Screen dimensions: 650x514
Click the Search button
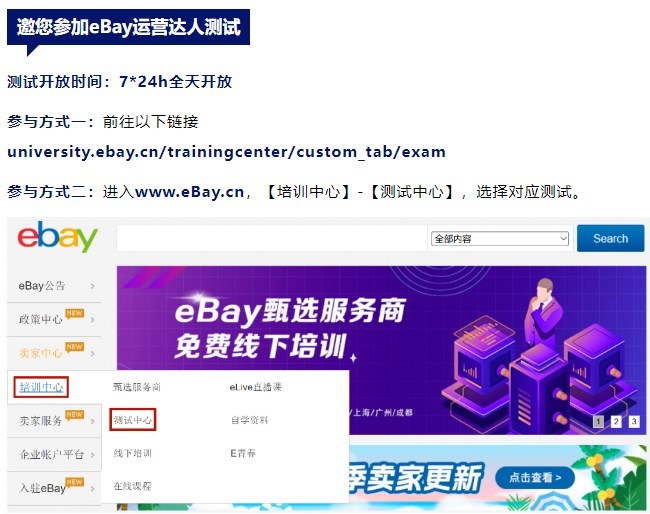tap(610, 238)
